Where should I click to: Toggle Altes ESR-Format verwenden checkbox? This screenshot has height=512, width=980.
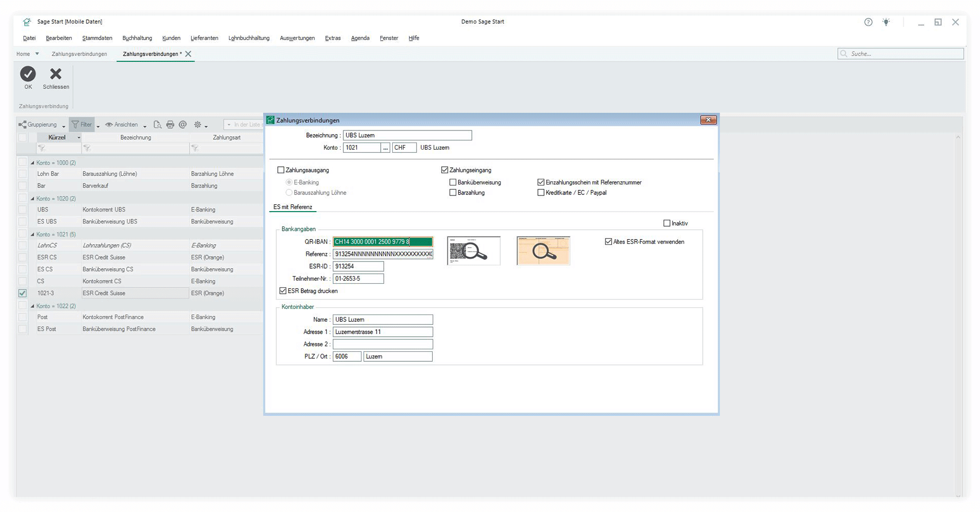tap(609, 242)
